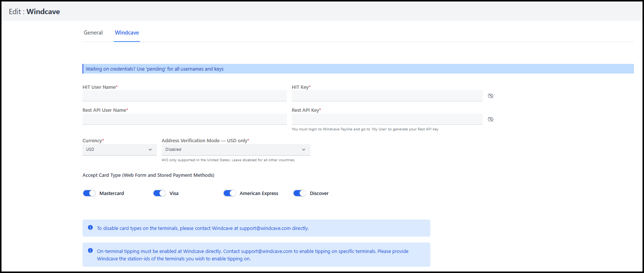644x273 pixels.
Task: Switch off the Discover card toggle
Action: pos(300,193)
